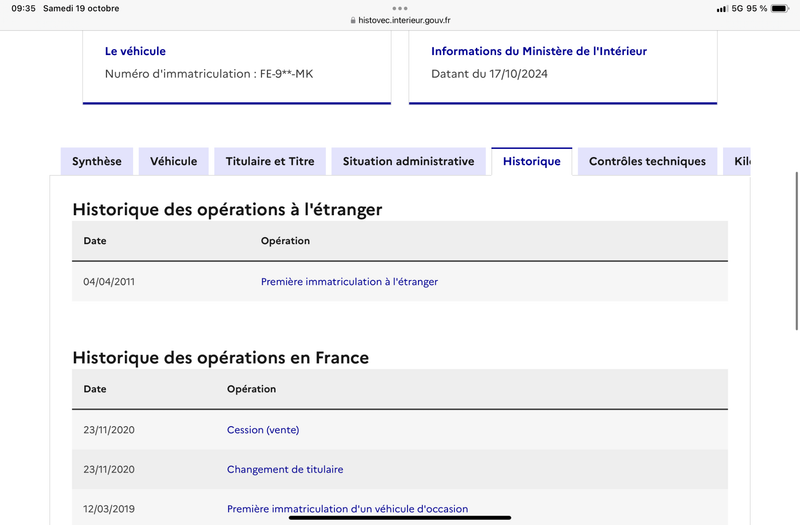Click the Date column header of the étranger table
This screenshot has width=800, height=525.
point(95,241)
